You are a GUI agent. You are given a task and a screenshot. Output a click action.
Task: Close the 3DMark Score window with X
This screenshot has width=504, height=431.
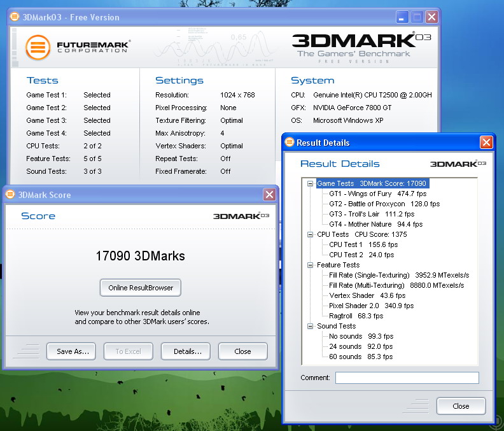[x=269, y=194]
